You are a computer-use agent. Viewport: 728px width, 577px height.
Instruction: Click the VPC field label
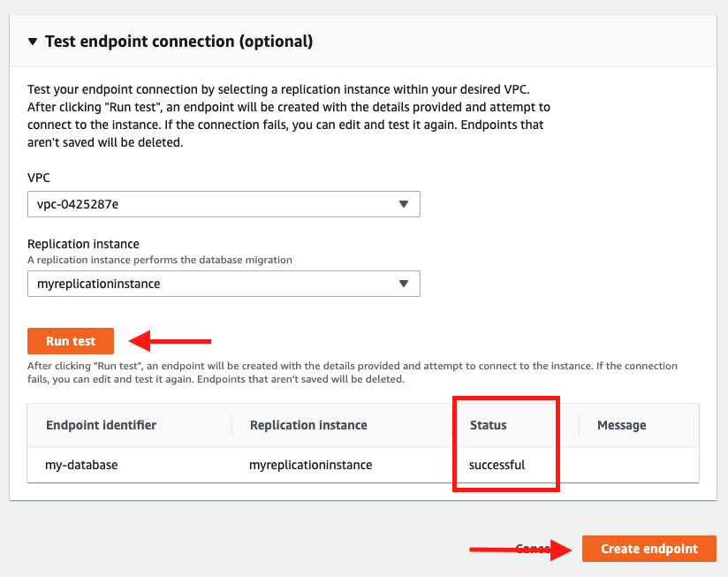tap(36, 178)
